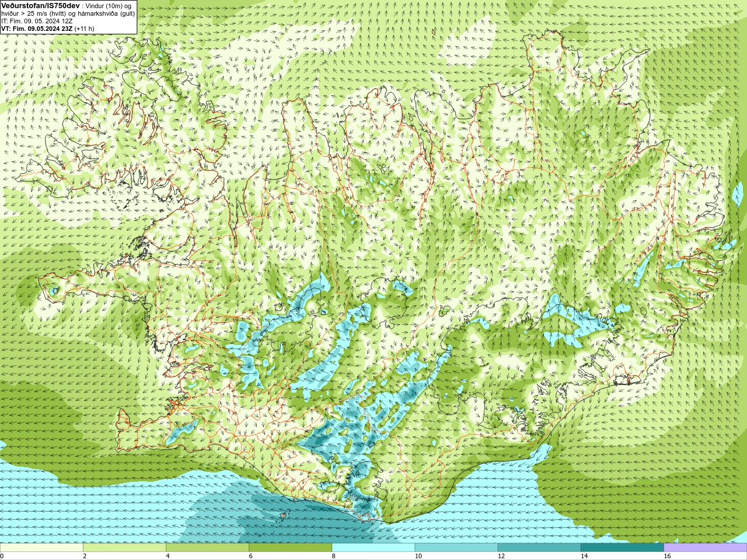Click the legend scale label '2'
The height and width of the screenshot is (560, 747).
85,556
